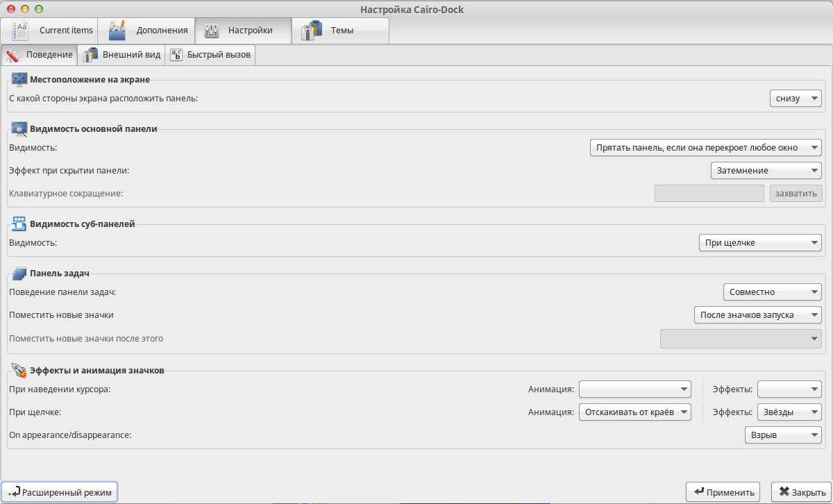Viewport: 833px width, 504px height.
Task: Click the yellow minimize window button
Action: tap(25, 9)
